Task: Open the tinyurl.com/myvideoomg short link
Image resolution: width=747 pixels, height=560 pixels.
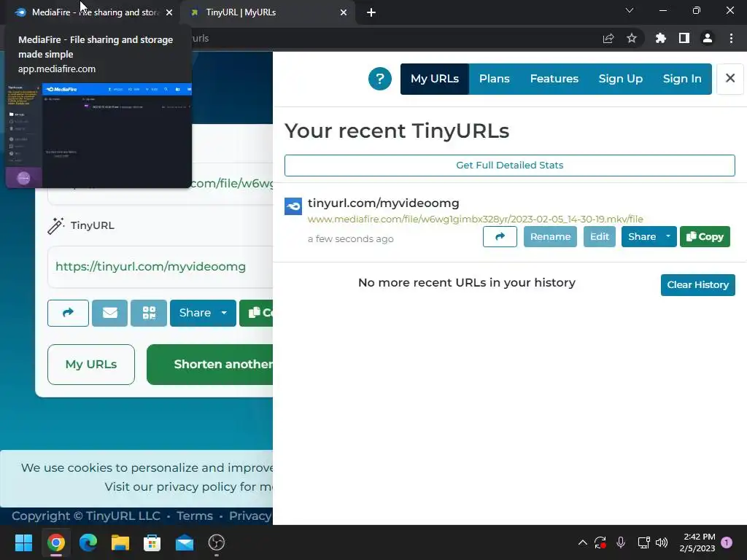Action: coord(383,203)
